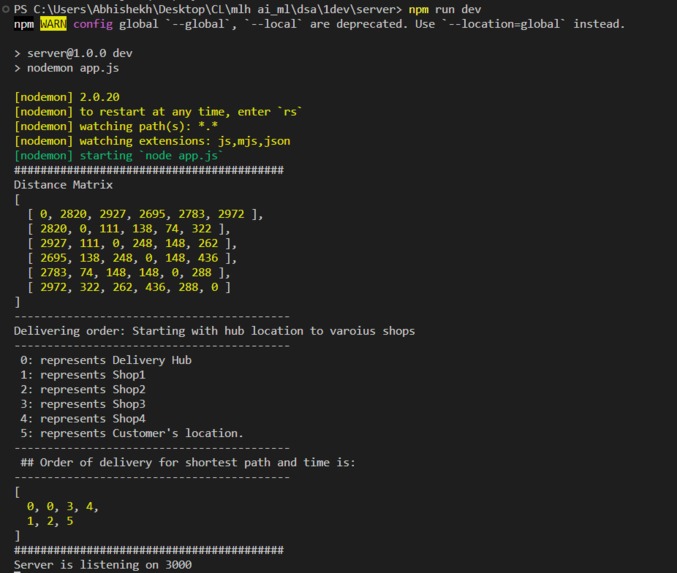Click result row '1, 2, 5'
This screenshot has height=573, width=677.
click(x=50, y=521)
